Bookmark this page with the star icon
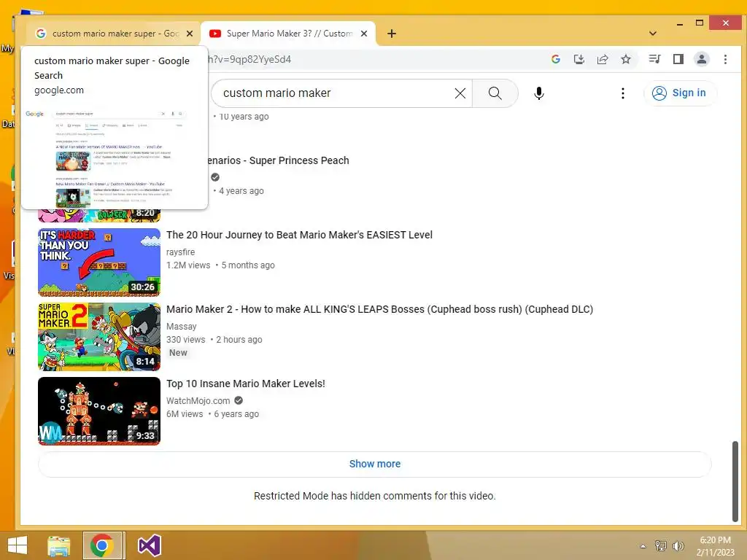The height and width of the screenshot is (560, 747). pos(625,59)
